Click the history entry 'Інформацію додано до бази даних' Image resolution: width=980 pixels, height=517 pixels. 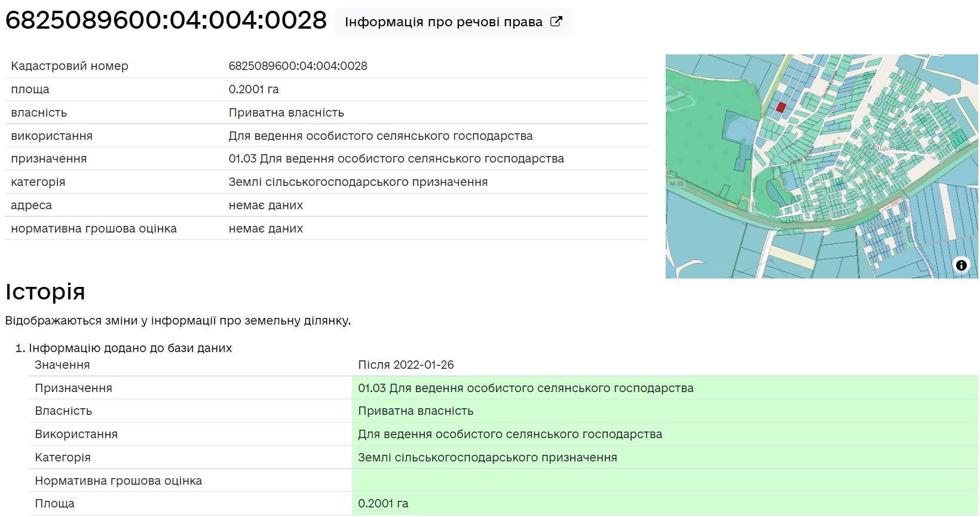pos(130,348)
